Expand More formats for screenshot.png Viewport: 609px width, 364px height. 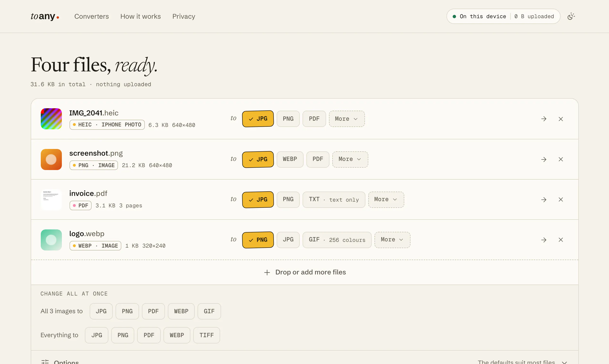[350, 159]
